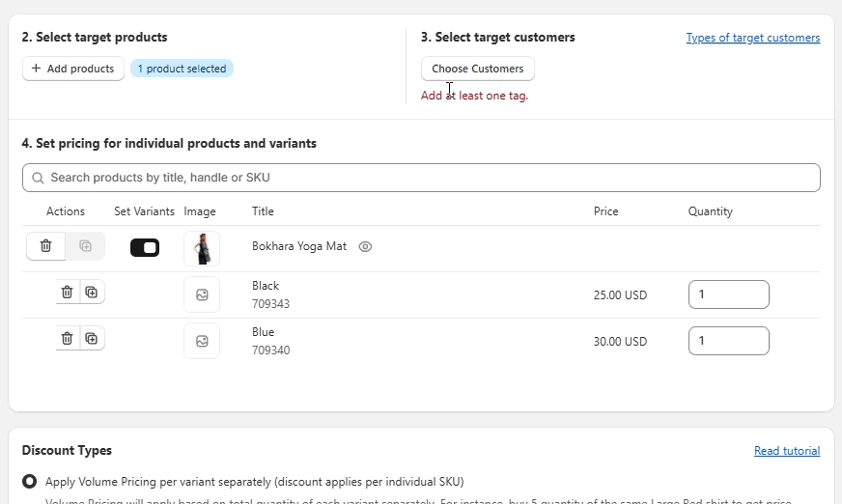Click SKU 709343 text

click(x=270, y=304)
